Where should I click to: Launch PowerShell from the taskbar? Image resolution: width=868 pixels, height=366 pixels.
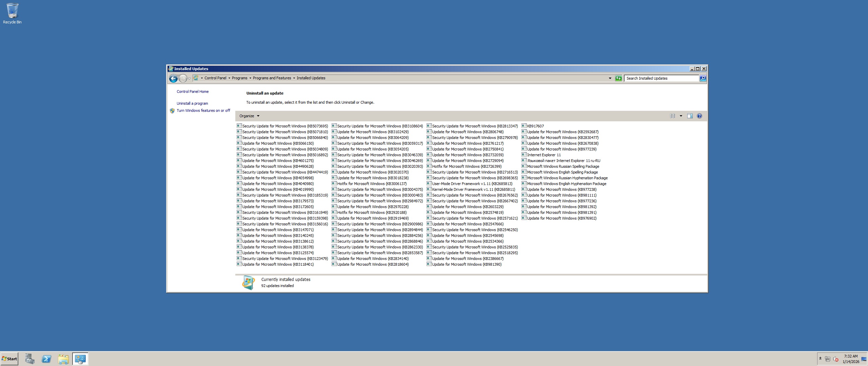tap(46, 359)
